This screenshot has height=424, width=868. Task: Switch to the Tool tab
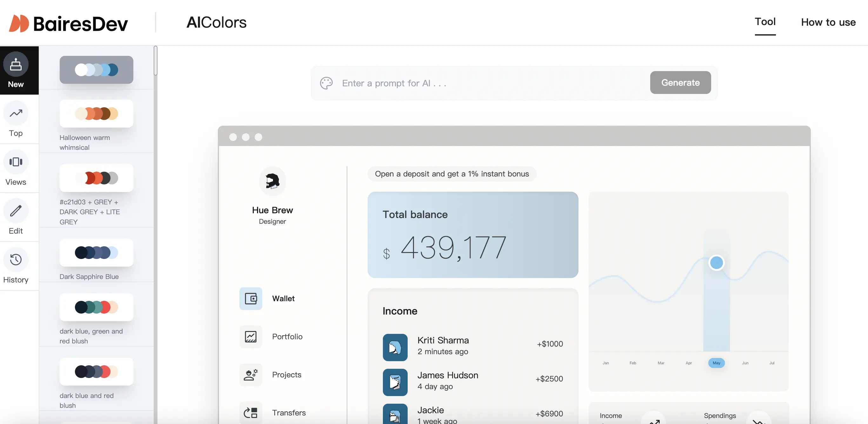(x=765, y=22)
